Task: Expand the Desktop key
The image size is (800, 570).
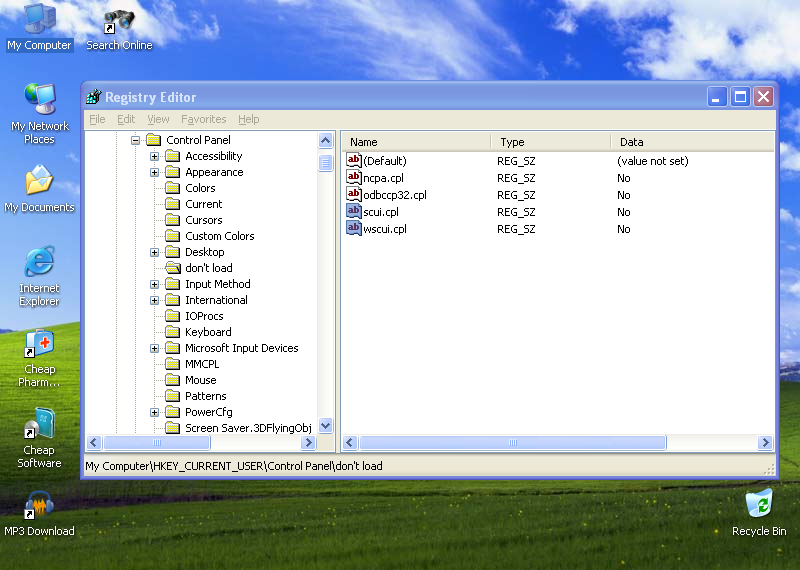Action: pyautogui.click(x=154, y=252)
